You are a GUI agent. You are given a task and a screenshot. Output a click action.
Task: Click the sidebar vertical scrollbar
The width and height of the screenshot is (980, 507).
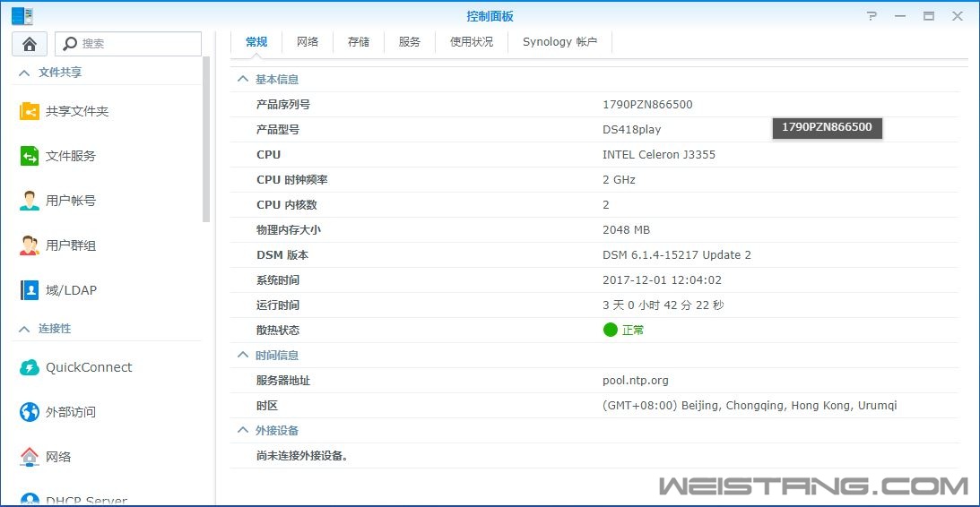point(207,139)
